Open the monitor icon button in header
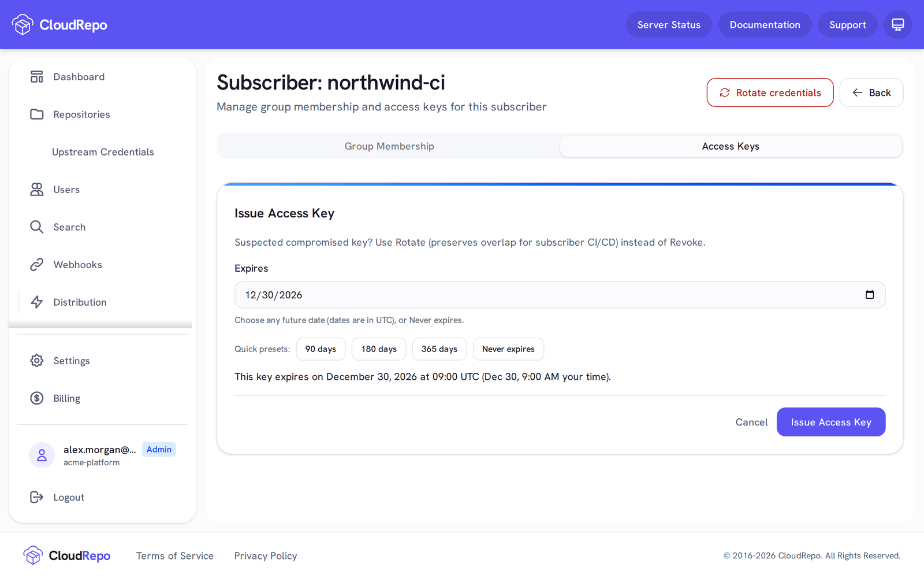This screenshot has width=924, height=578. tap(897, 25)
